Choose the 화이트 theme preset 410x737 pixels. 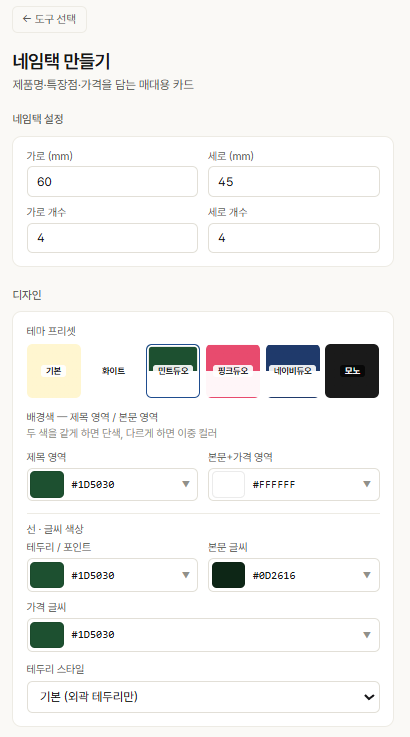[x=113, y=371]
